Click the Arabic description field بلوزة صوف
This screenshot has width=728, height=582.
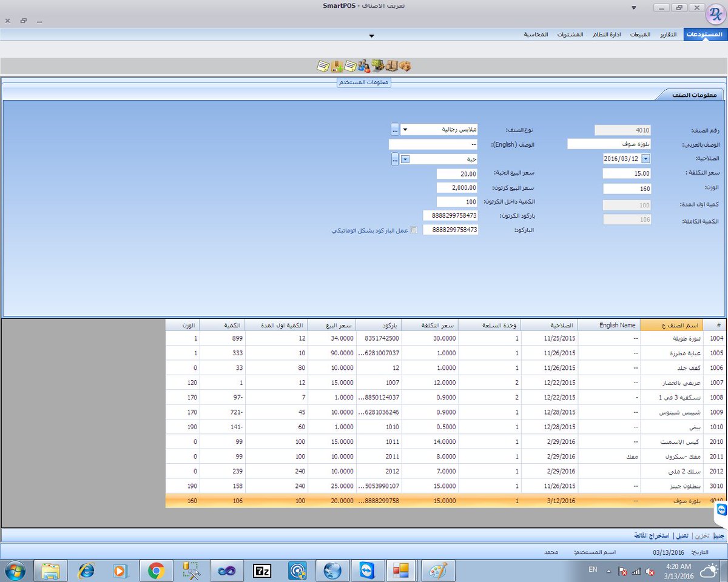(x=609, y=144)
